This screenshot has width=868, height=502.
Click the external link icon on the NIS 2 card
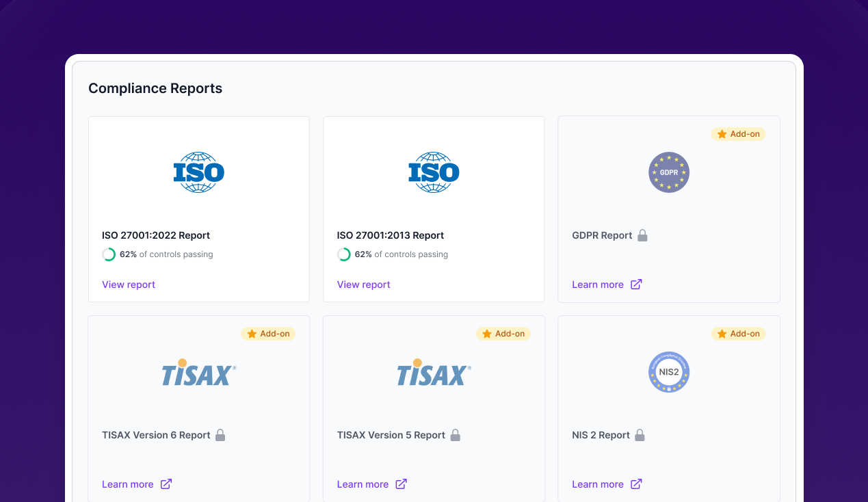pos(636,484)
